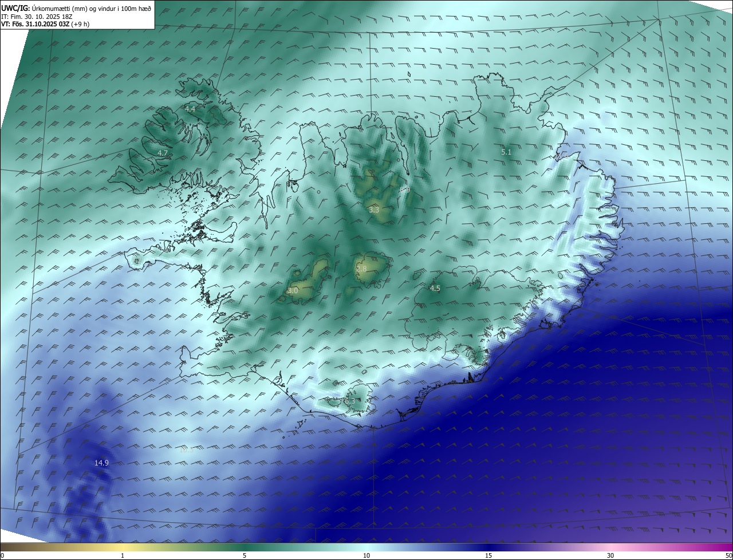
Task: Select the 'IT: Fim. 30. 10. 2025 18Z' line
Action: 37,17
